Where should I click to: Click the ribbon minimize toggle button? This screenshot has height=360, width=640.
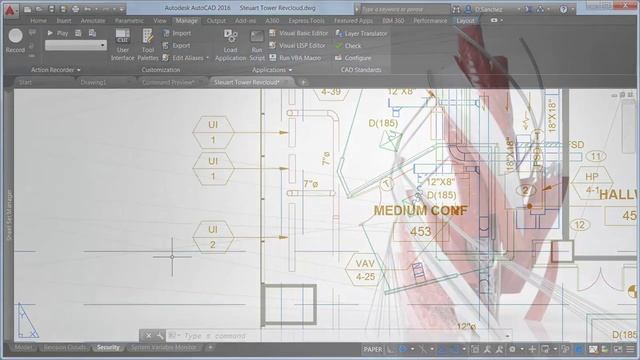[494, 20]
